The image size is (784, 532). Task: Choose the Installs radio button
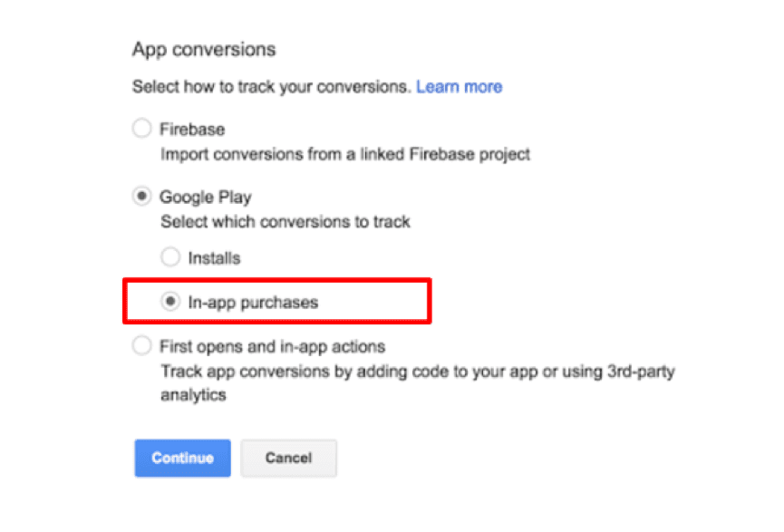click(169, 257)
